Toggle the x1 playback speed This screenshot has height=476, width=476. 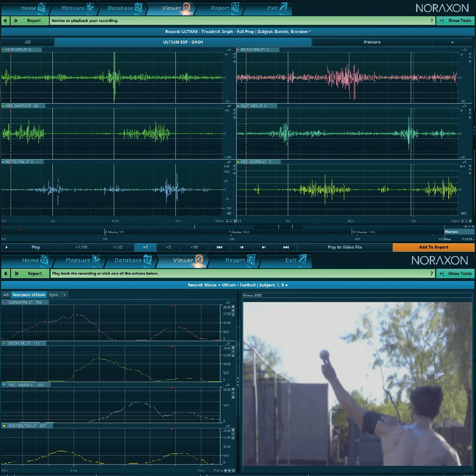145,247
